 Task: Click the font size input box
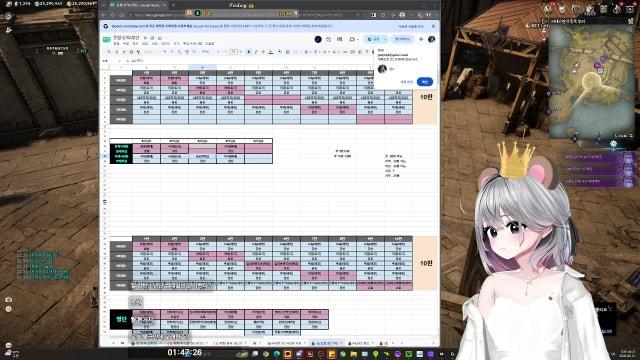point(233,52)
